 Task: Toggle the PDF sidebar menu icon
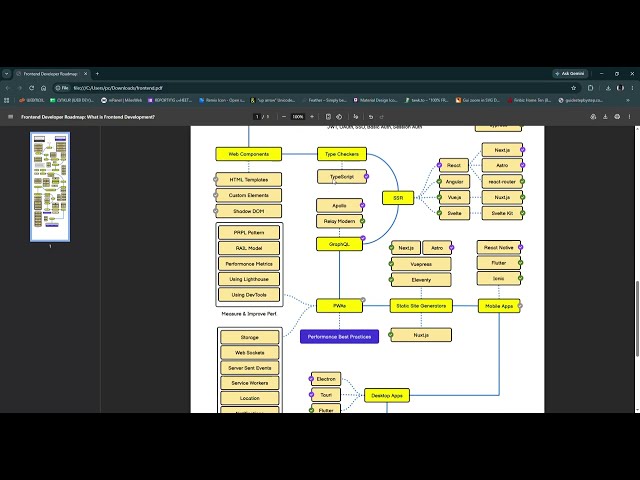tap(11, 117)
